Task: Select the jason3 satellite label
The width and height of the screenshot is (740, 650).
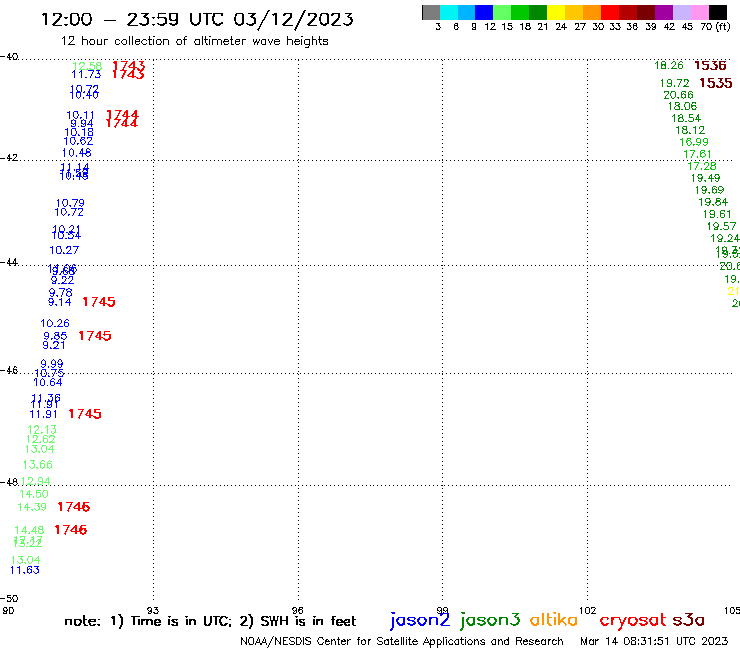Action: tap(490, 620)
